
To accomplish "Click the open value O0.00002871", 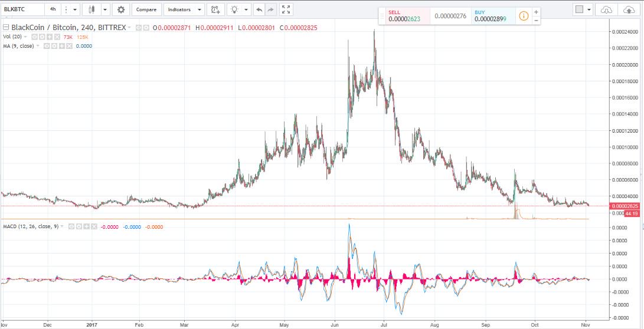I will point(172,28).
